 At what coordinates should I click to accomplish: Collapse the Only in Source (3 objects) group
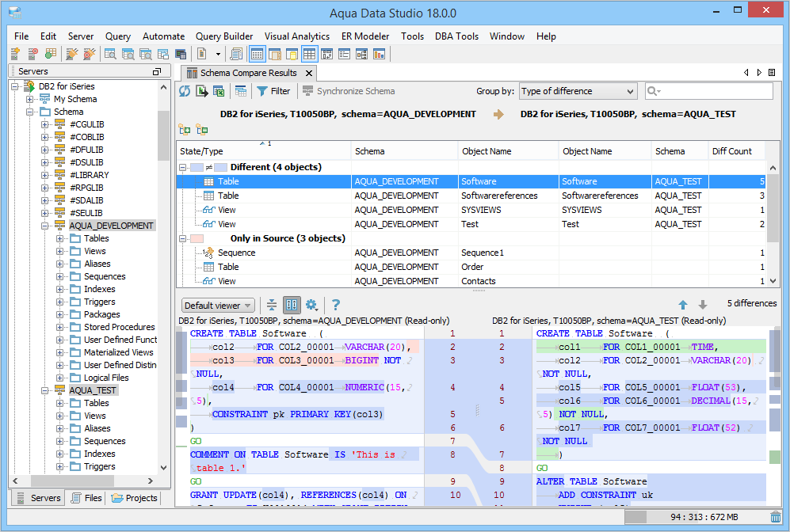point(183,238)
